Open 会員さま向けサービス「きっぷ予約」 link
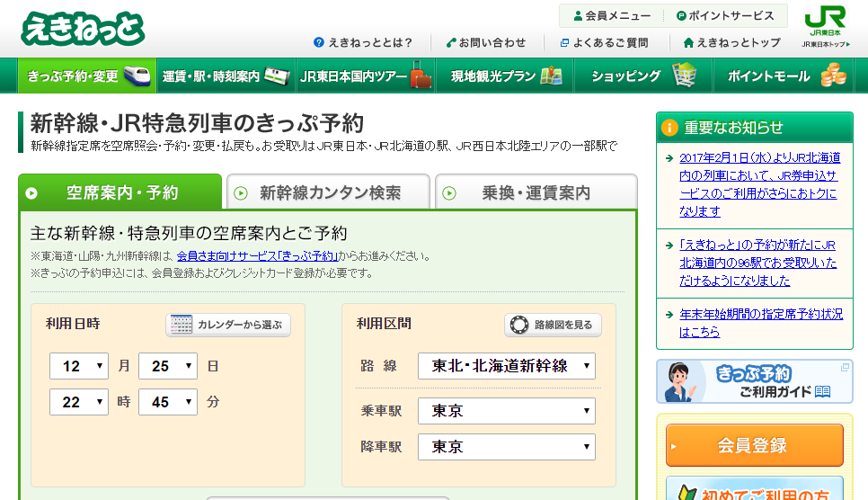868x500 pixels. point(257,256)
